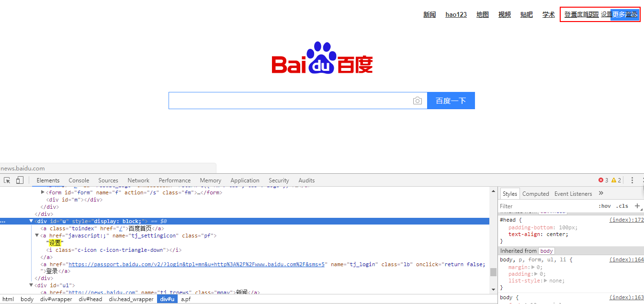Select the body breadcrumb item

click(27, 299)
